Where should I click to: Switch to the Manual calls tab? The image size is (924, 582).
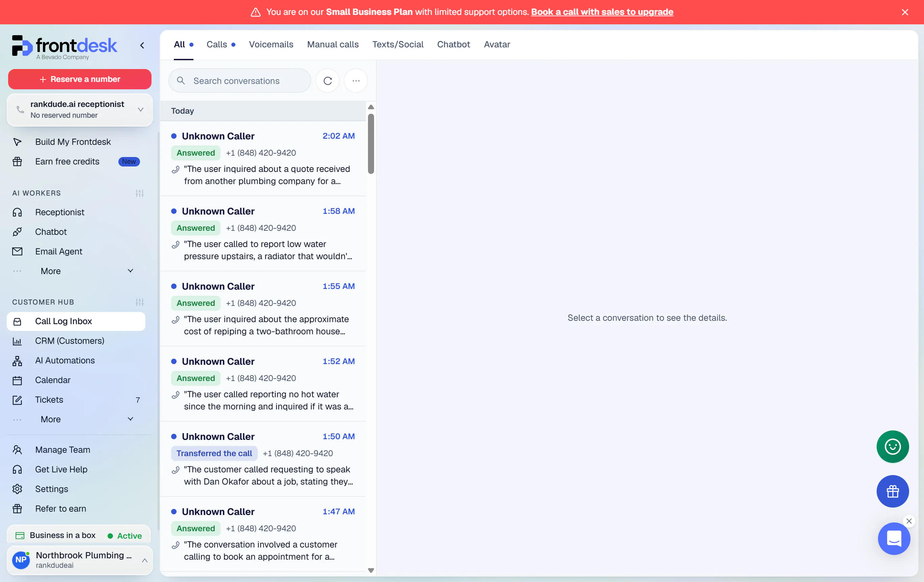[x=333, y=45]
